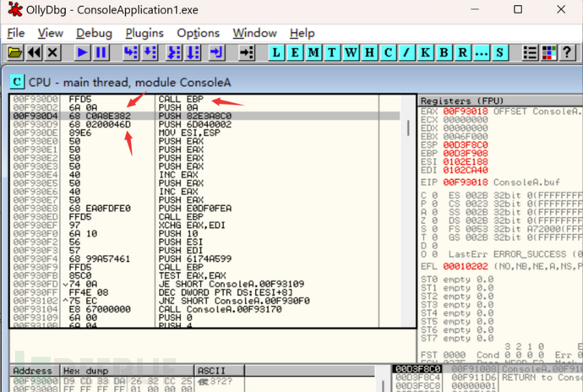Click the Trace over toolbar icon
Image resolution: width=583 pixels, height=392 pixels.
193,52
